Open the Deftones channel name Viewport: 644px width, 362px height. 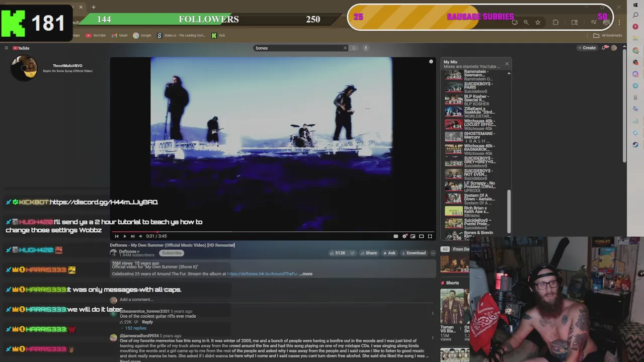point(128,251)
